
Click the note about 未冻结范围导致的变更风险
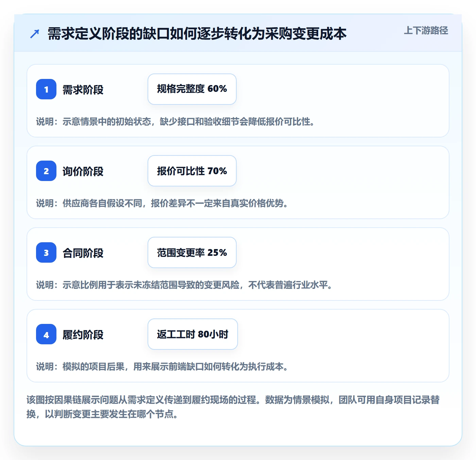click(184, 285)
